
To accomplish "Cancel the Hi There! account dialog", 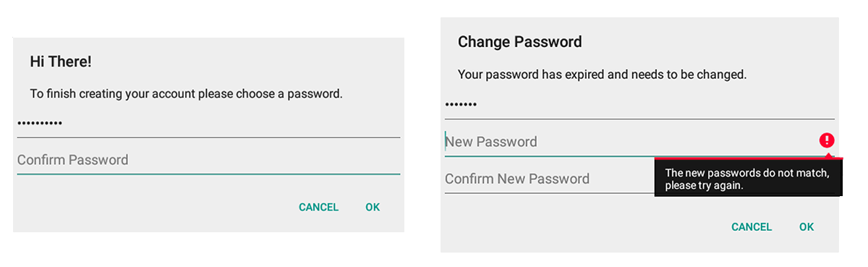I will pos(318,207).
